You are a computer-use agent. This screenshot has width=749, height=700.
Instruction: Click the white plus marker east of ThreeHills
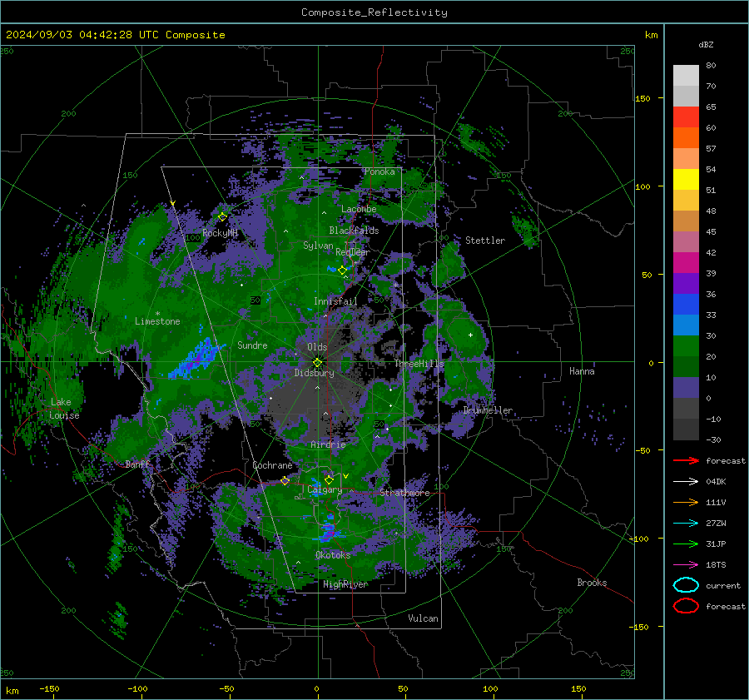(x=470, y=335)
